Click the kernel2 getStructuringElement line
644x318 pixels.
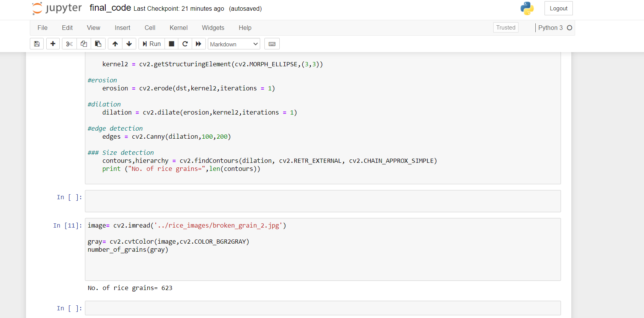tap(212, 64)
